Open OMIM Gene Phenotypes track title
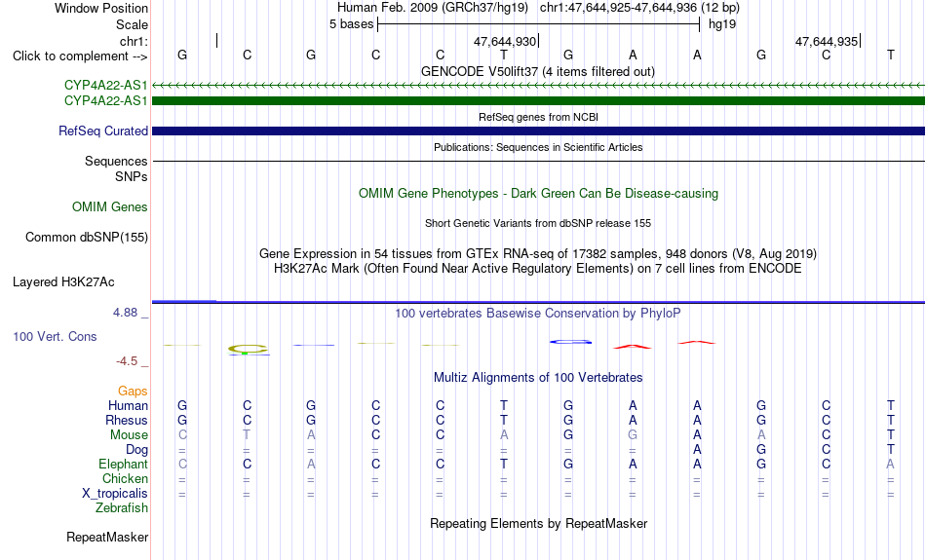 tap(538, 194)
